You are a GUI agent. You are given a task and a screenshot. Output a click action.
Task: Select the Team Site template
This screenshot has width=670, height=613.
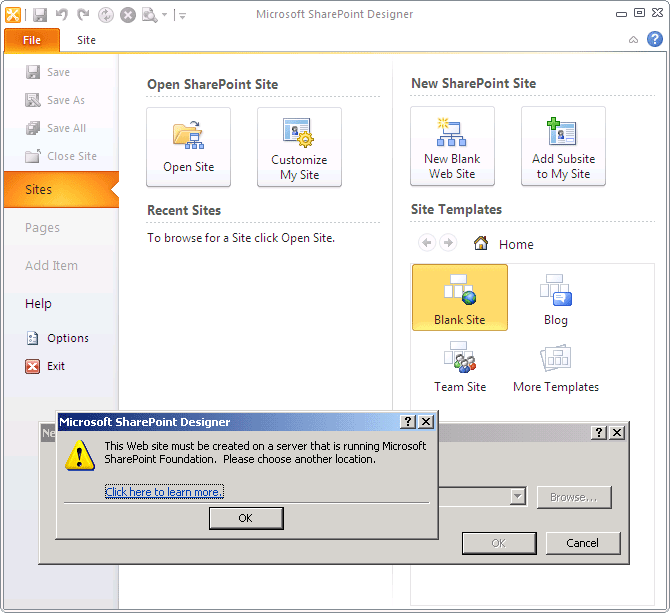[460, 365]
